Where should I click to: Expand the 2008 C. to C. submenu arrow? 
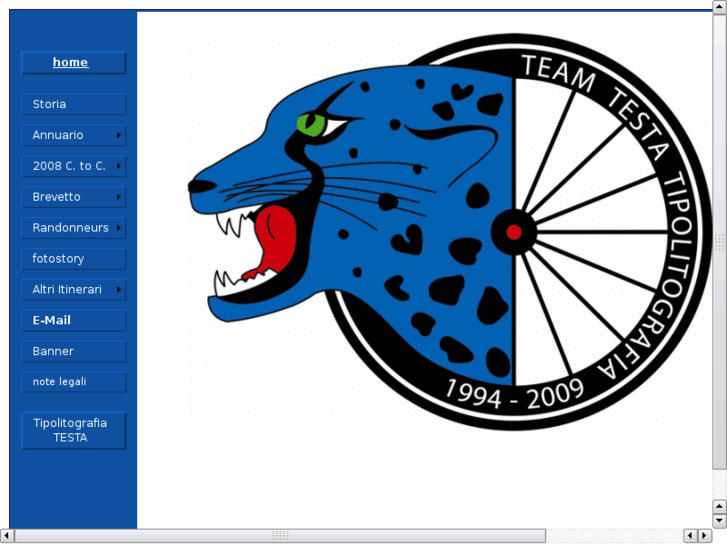pos(119,166)
